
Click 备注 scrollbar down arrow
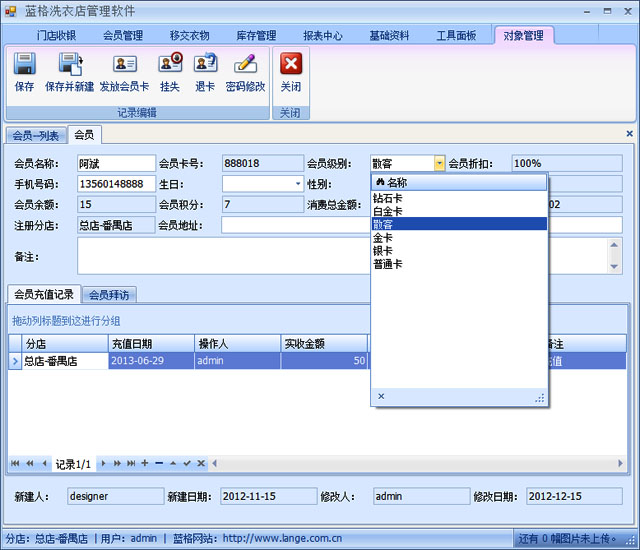pyautogui.click(x=614, y=266)
